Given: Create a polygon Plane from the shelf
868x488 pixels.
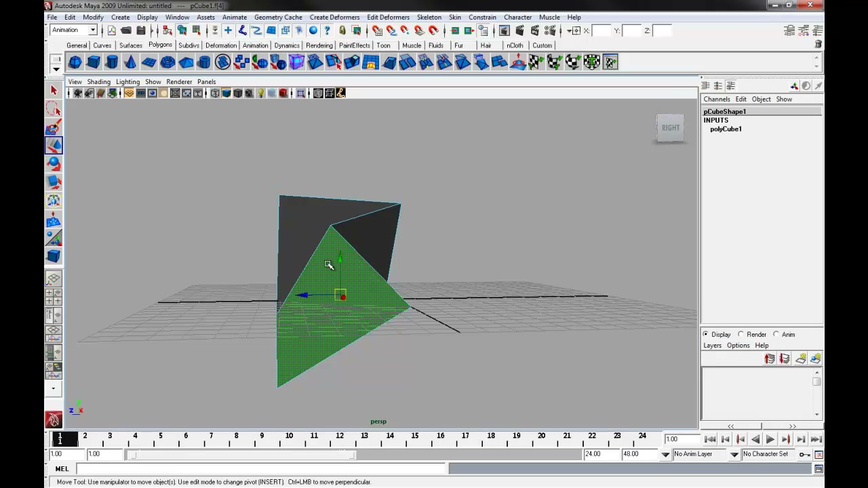Looking at the screenshot, I should pyautogui.click(x=149, y=62).
